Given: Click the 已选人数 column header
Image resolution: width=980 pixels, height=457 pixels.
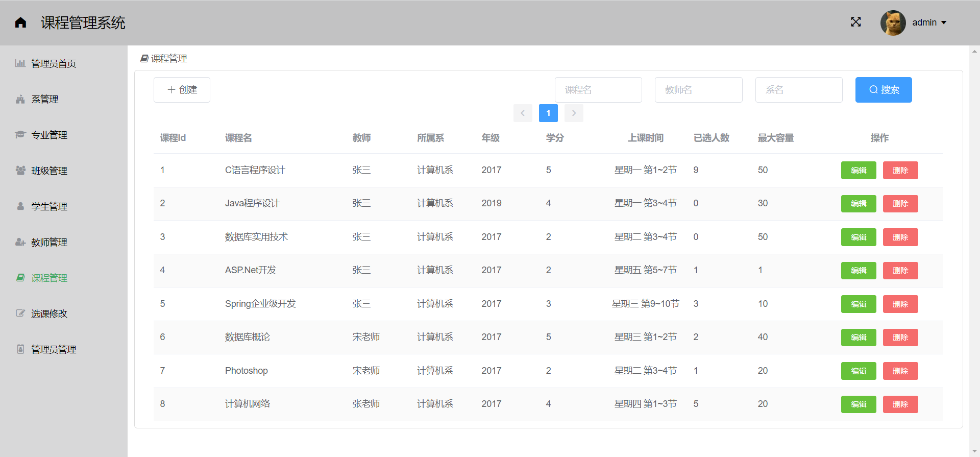Looking at the screenshot, I should point(711,138).
